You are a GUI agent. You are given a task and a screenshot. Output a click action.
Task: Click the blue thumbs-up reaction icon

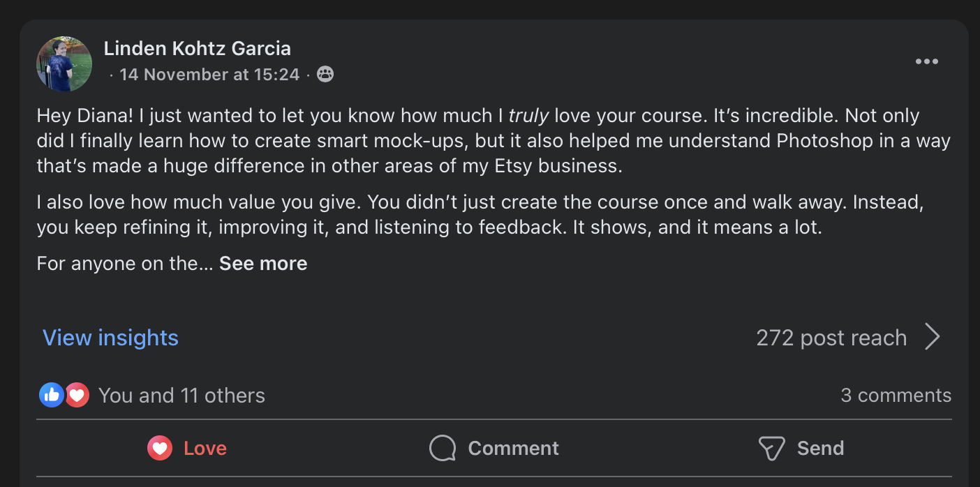(x=51, y=396)
